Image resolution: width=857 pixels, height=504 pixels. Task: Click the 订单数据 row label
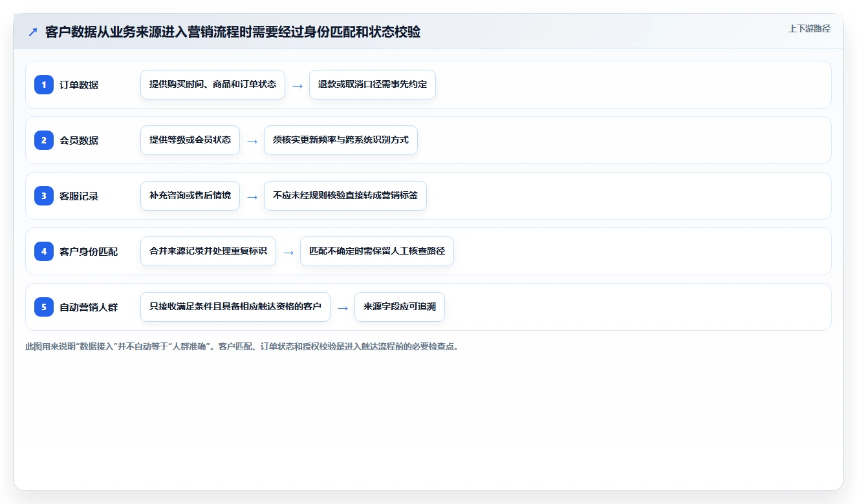pos(79,85)
